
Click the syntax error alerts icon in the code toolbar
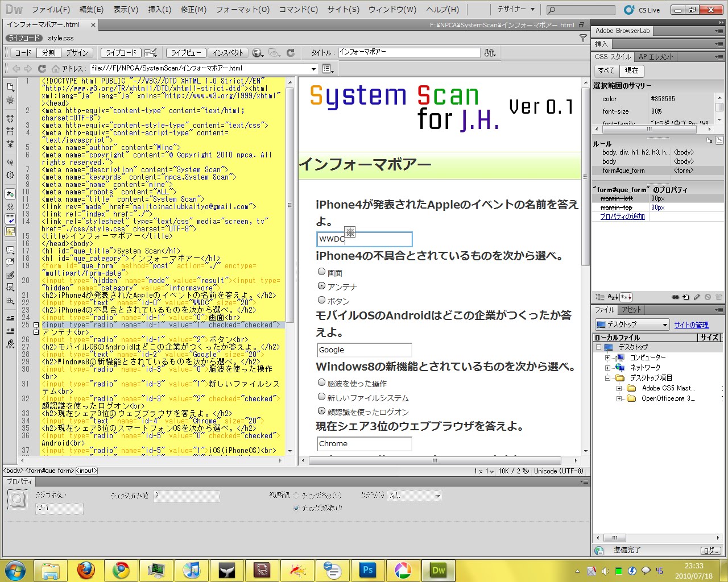pyautogui.click(x=10, y=231)
